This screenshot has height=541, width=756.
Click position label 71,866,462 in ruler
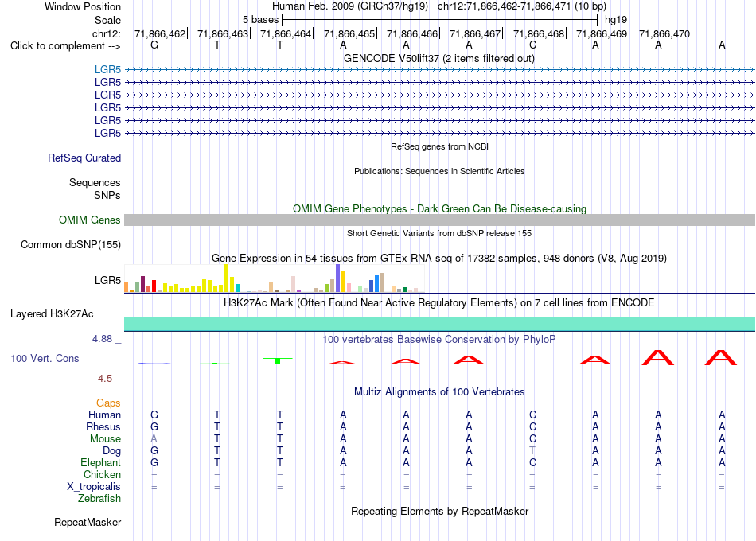[160, 33]
